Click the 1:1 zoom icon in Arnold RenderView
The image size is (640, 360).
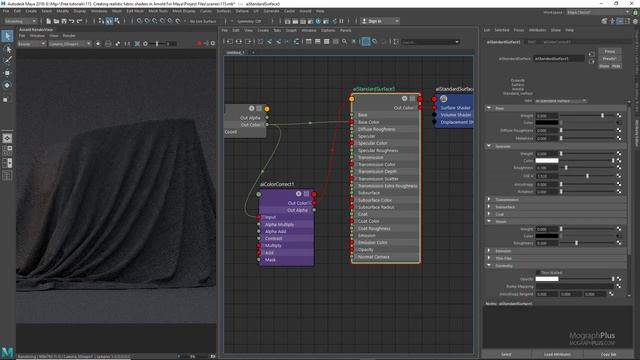(127, 44)
